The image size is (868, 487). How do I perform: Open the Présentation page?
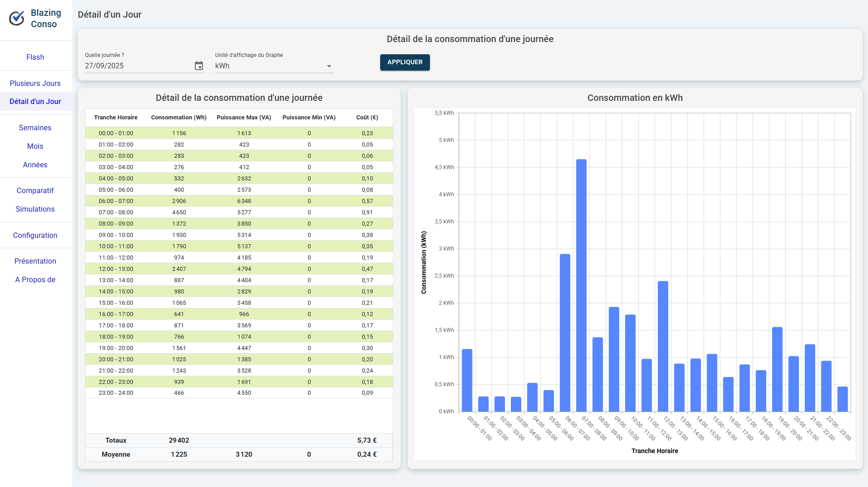point(35,261)
